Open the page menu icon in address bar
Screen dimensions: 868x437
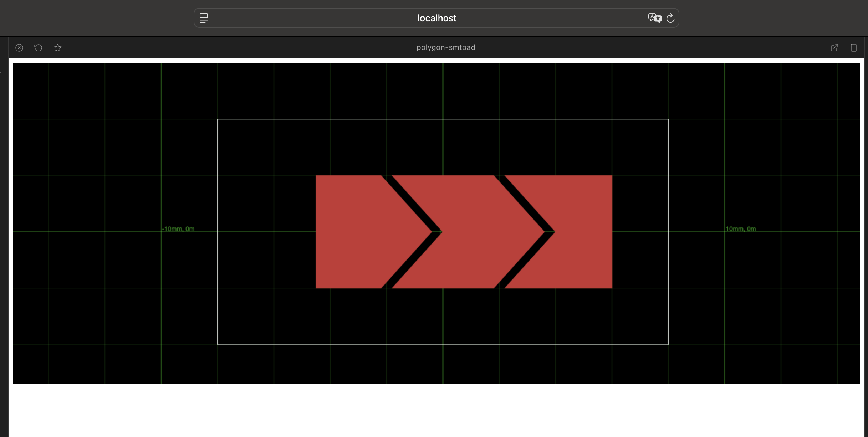pos(204,18)
